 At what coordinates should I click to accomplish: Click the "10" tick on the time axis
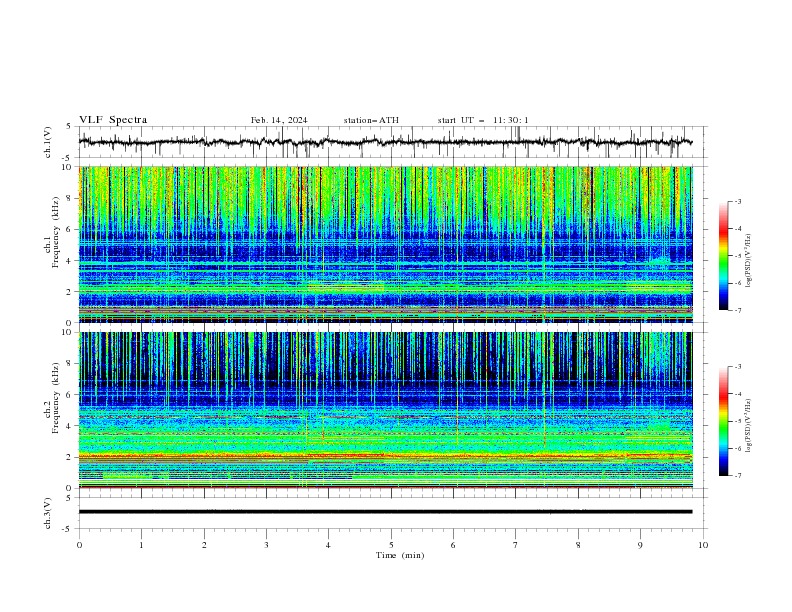pyautogui.click(x=703, y=545)
